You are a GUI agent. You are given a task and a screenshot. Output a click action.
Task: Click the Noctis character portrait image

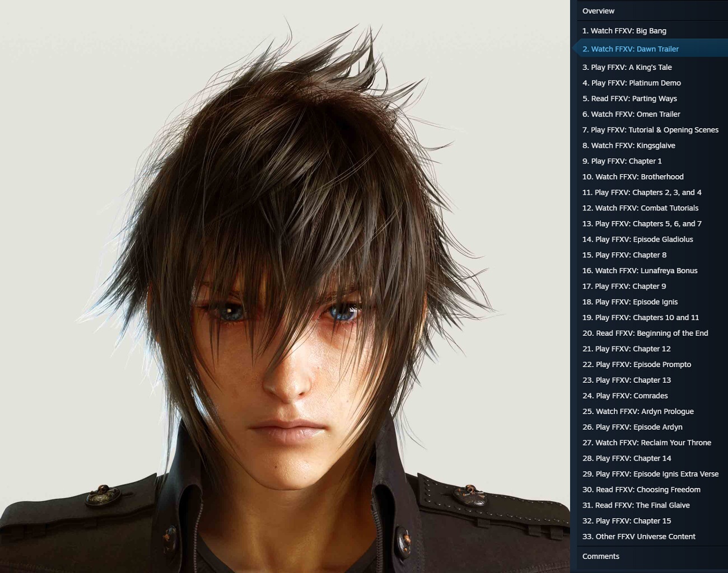click(285, 286)
